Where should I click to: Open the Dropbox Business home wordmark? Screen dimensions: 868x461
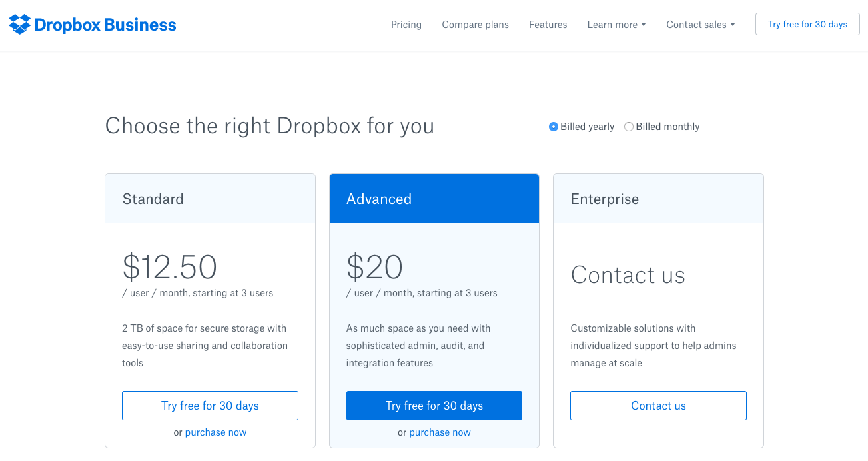point(105,25)
